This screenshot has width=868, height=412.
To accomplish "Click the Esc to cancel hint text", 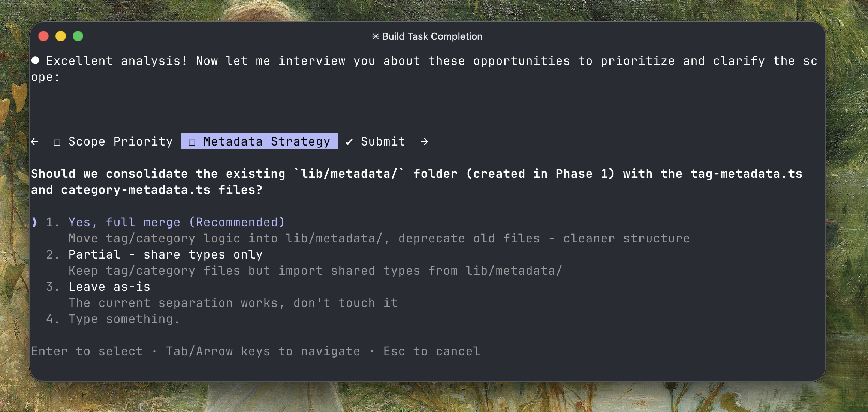I will coord(431,351).
